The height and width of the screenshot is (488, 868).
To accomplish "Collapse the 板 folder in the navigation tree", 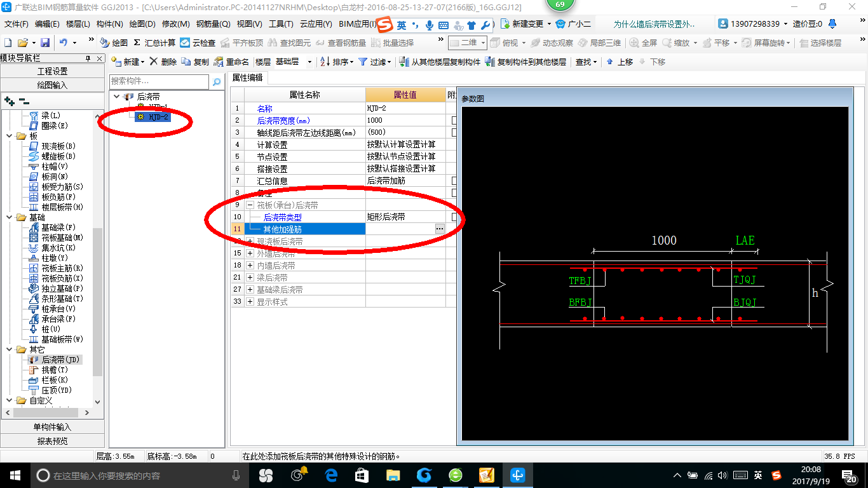I will coord(9,136).
